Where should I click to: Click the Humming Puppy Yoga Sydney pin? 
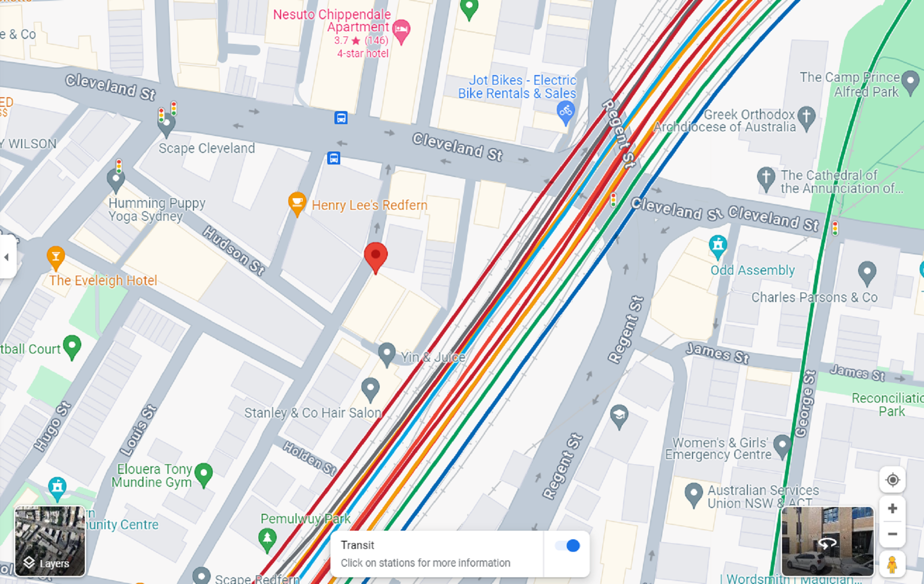point(115,182)
